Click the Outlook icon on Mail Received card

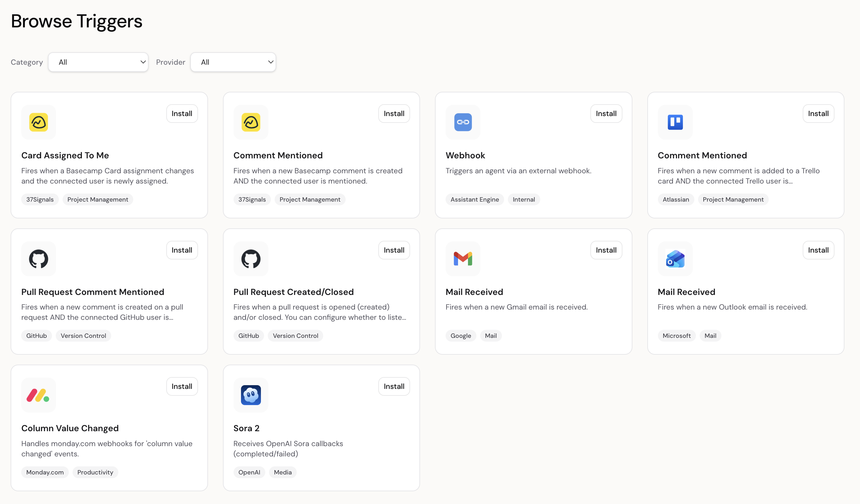[x=675, y=259]
